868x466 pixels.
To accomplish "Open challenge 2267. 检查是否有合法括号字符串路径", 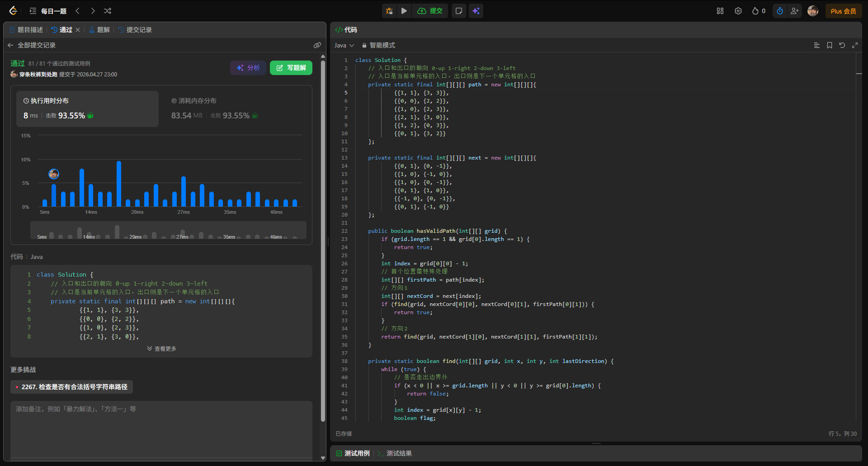I will click(71, 387).
